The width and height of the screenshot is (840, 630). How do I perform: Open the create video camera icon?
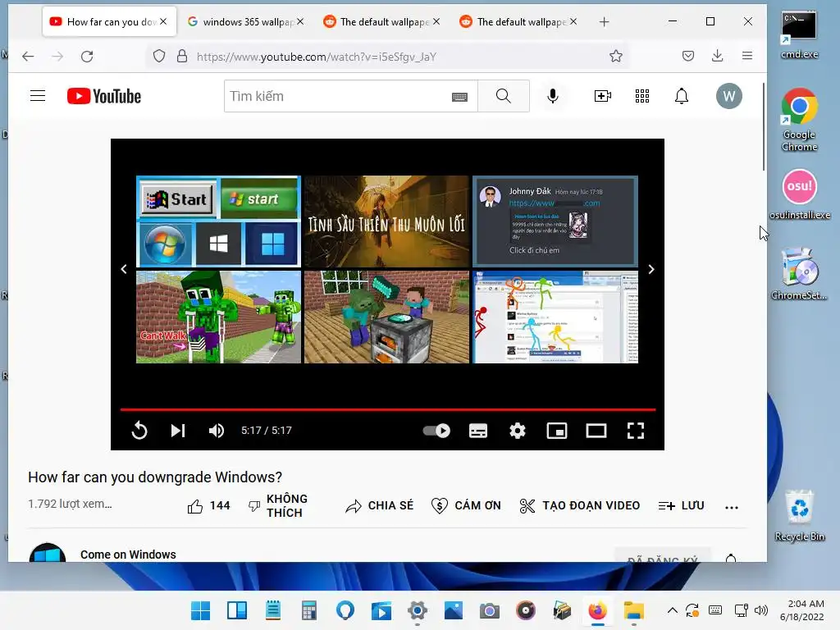pos(603,97)
